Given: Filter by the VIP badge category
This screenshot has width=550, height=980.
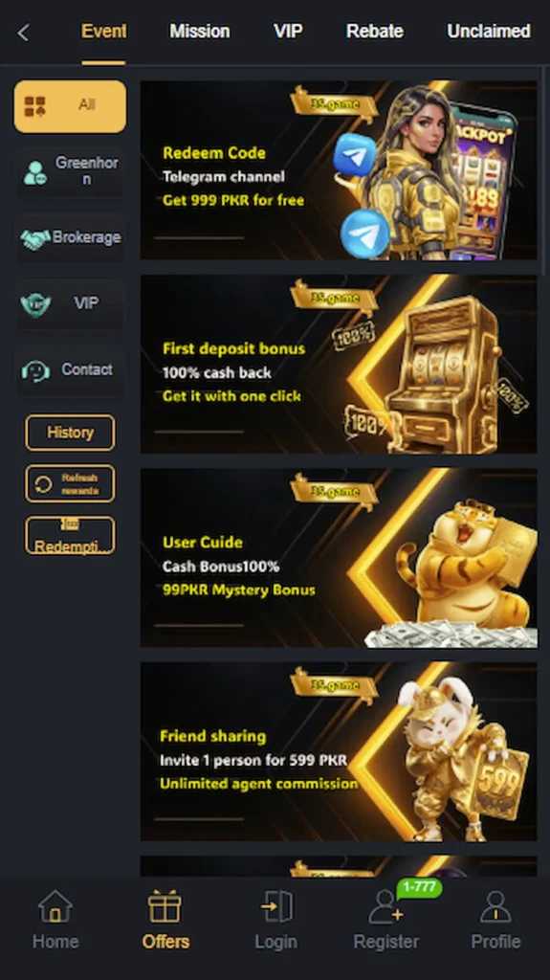Looking at the screenshot, I should (70, 304).
